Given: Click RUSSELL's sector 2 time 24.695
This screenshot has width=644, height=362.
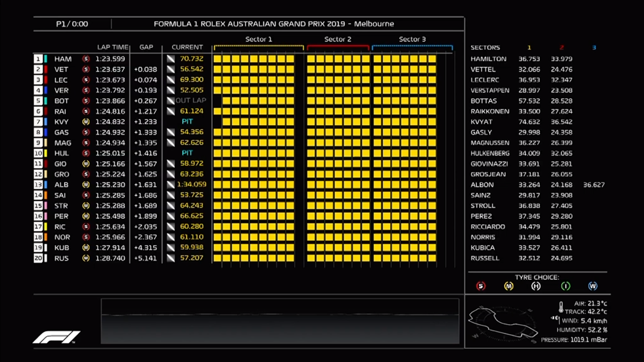Looking at the screenshot, I should point(561,258).
